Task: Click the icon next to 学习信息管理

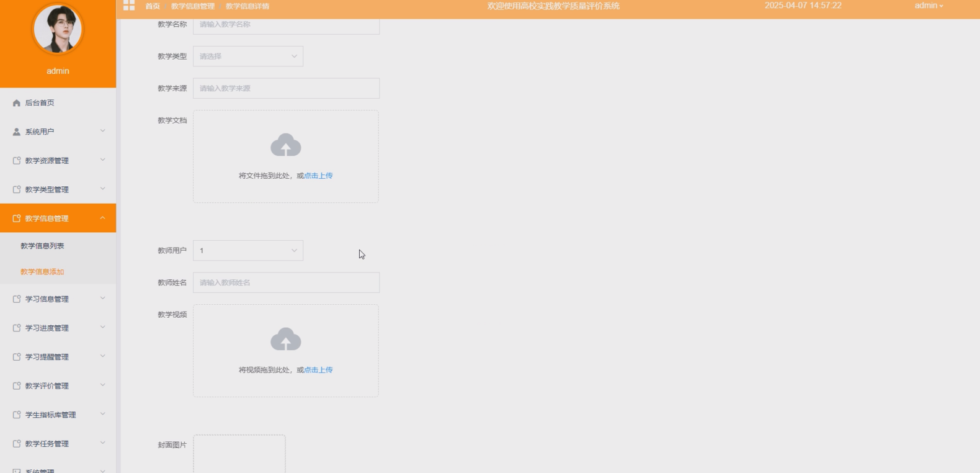Action: [x=17, y=299]
